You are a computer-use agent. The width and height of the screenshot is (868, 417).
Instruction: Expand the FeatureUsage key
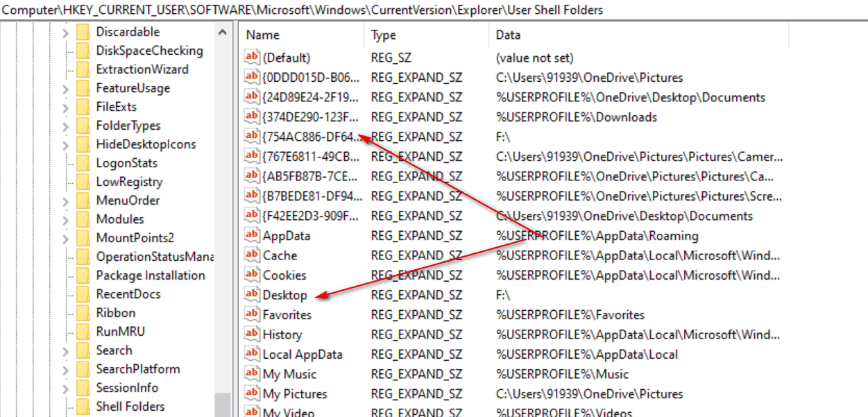65,88
